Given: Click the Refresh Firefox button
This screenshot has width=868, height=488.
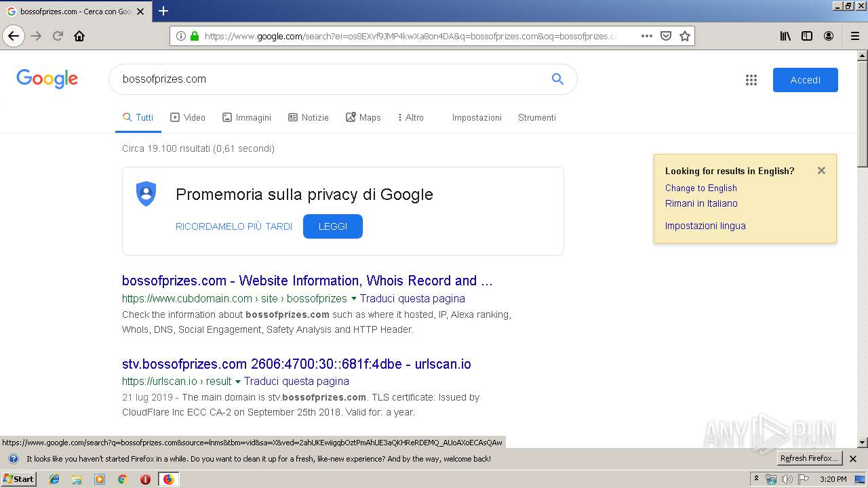Looking at the screenshot, I should coord(810,458).
